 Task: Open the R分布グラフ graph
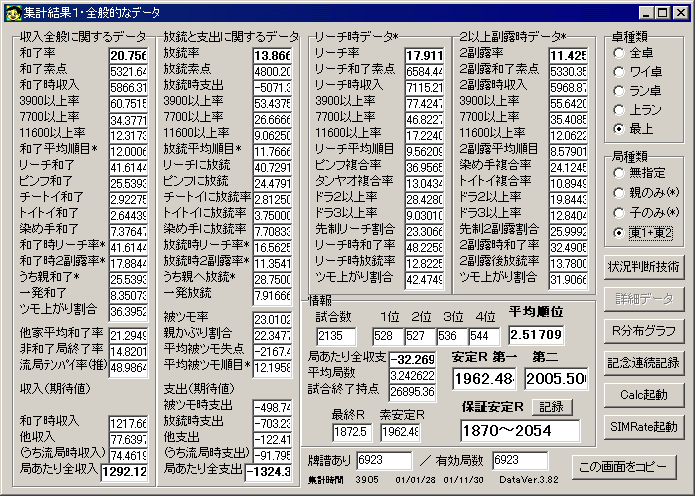[x=644, y=331]
